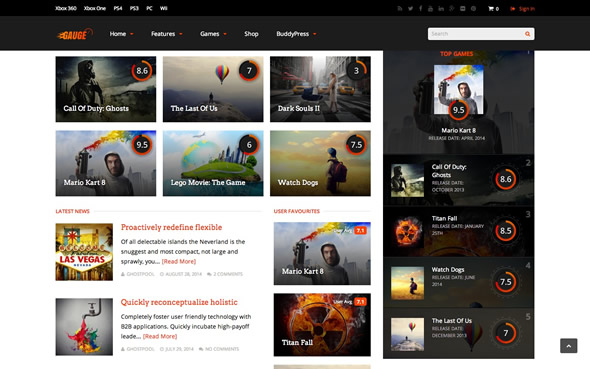
Task: Click the Top Games sidebar heading
Action: (456, 54)
